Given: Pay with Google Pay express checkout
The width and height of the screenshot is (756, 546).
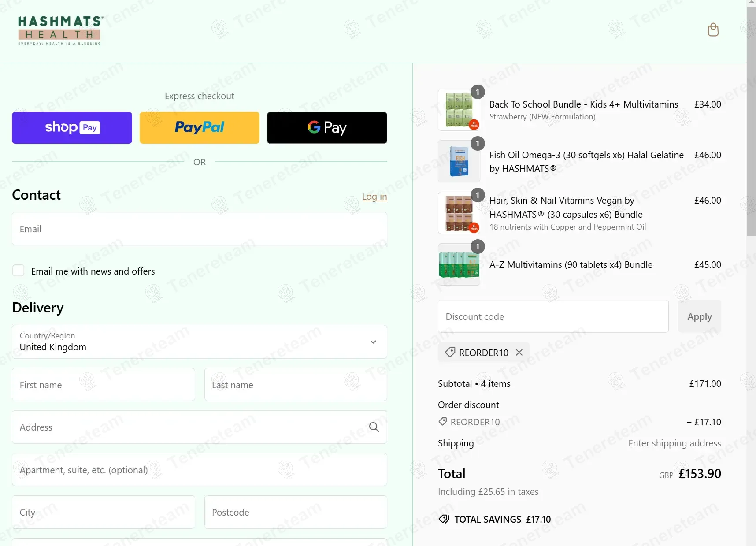Looking at the screenshot, I should tap(327, 128).
